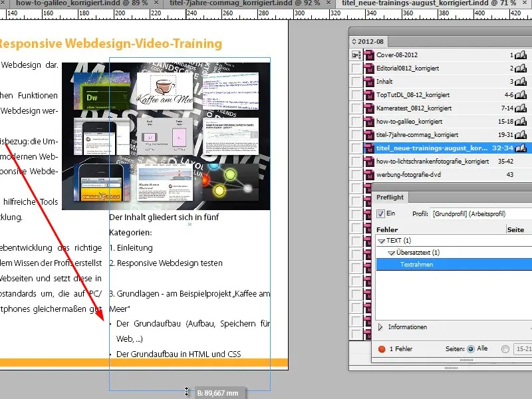Viewport: 532px width, 399px height.
Task: Toggle collapse arrows on 2012-08 book tab
Action: pyautogui.click(x=354, y=41)
